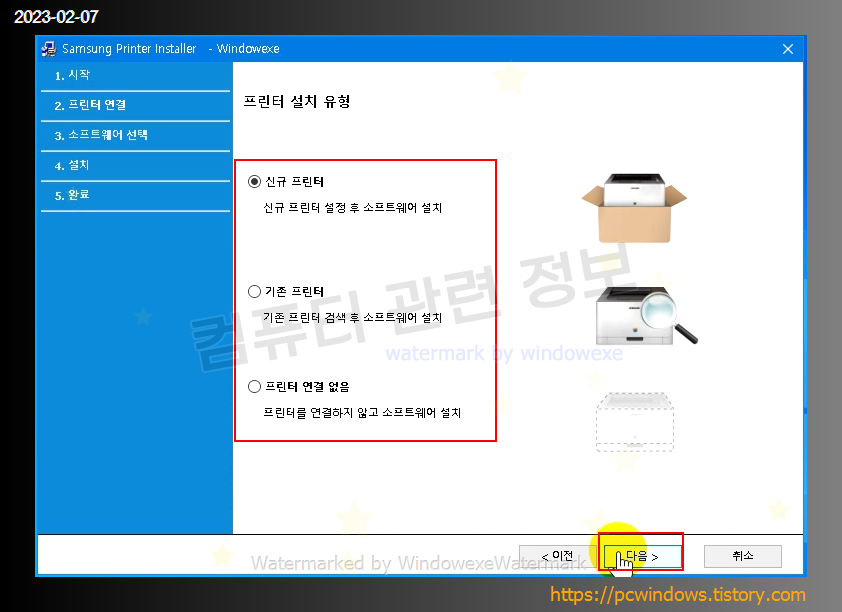Click the dashed outline printer image
The height and width of the screenshot is (612, 842).
pos(635,422)
